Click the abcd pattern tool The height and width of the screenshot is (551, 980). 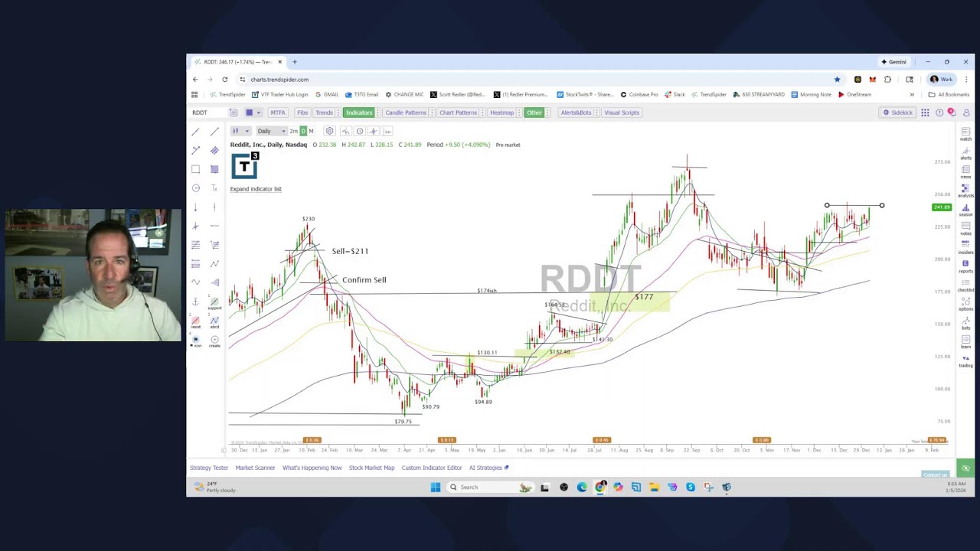pyautogui.click(x=214, y=323)
